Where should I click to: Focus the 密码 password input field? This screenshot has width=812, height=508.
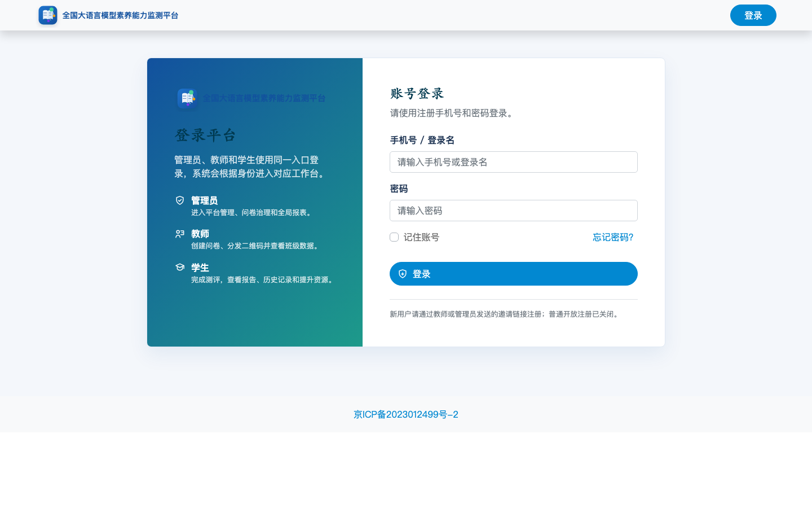point(514,211)
